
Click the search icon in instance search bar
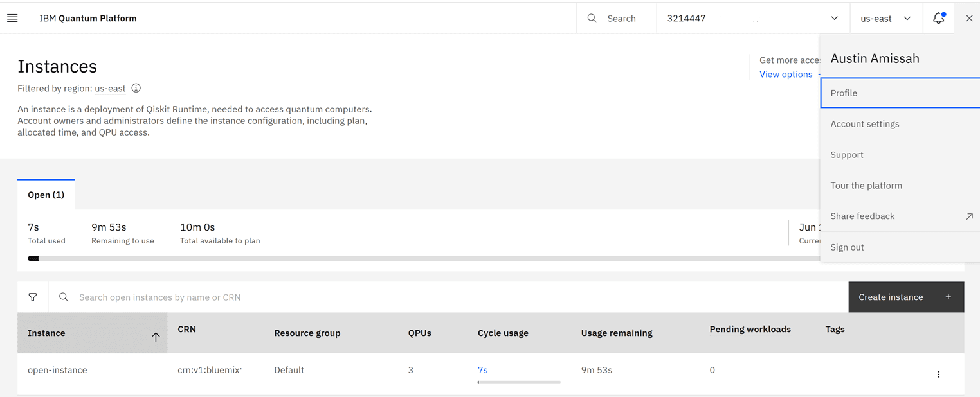tap(64, 297)
